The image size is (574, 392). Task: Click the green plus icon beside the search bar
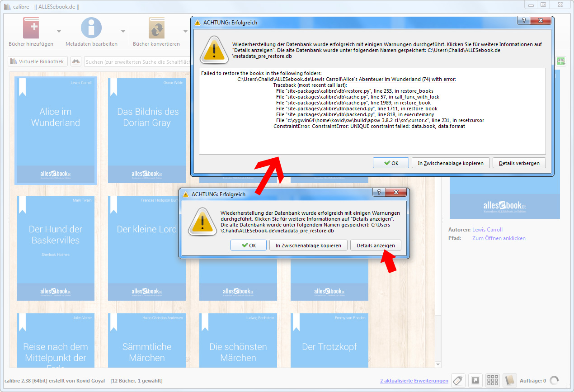[561, 61]
